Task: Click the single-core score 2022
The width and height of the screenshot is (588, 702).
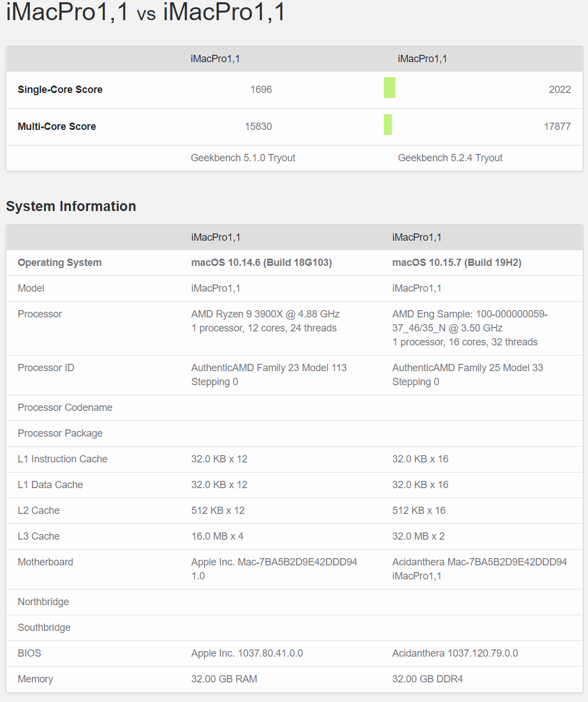Action: 559,90
